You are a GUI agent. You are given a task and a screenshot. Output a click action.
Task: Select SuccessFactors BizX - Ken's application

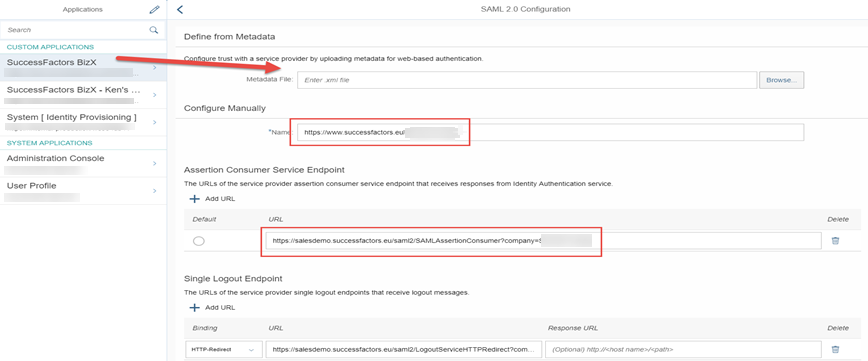click(x=83, y=95)
